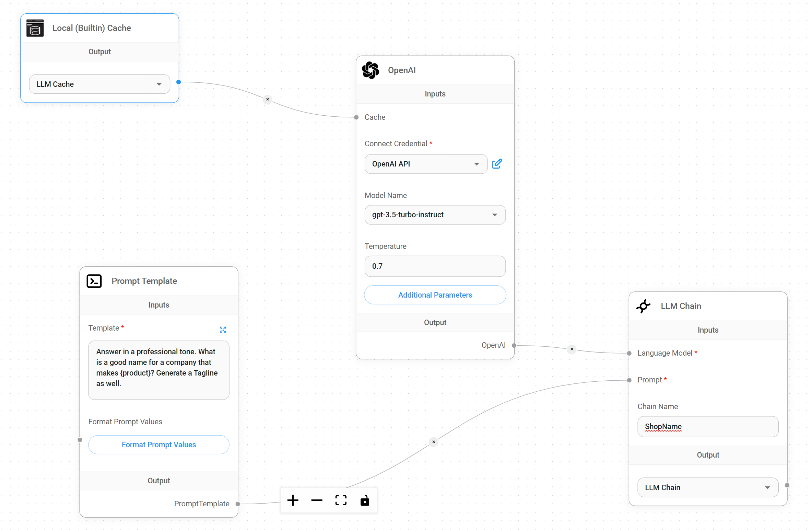Screen dimensions: 812x530
Task: Open the LLM Chain output dropdown
Action: (707, 487)
